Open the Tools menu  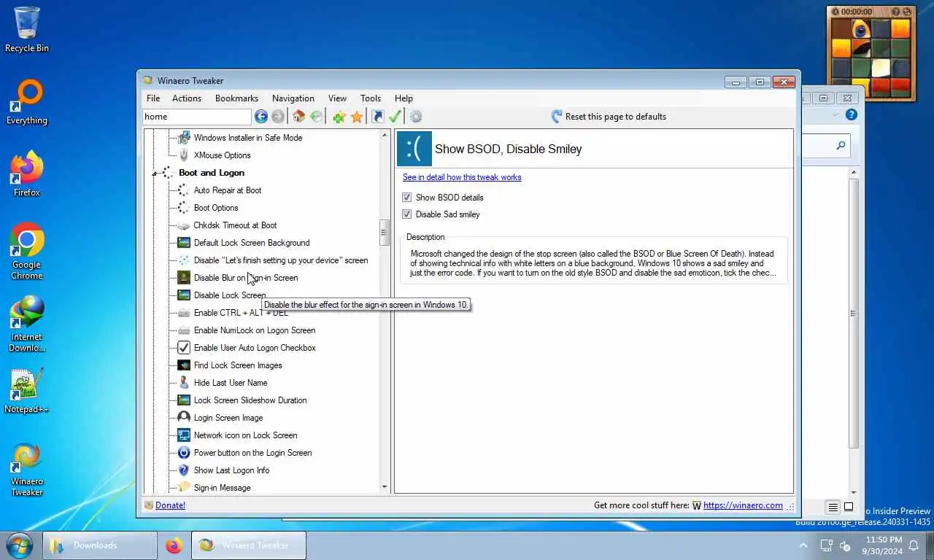click(371, 98)
